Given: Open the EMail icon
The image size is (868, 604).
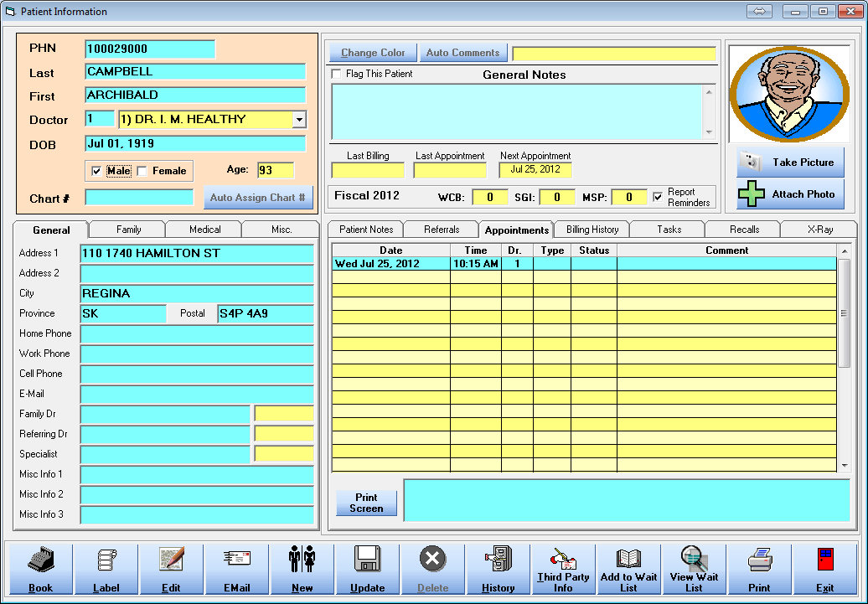Looking at the screenshot, I should 237,570.
